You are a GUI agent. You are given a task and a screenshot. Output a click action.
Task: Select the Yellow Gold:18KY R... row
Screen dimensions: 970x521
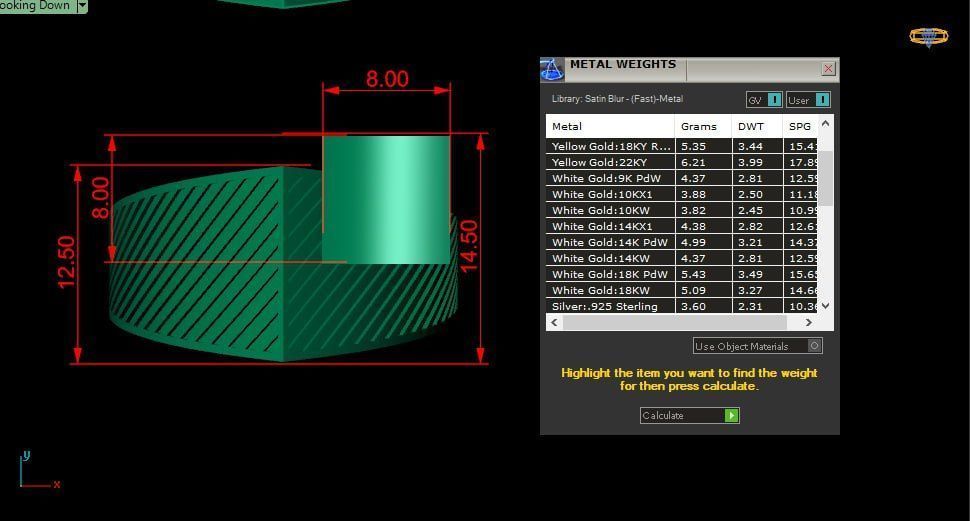pos(682,146)
